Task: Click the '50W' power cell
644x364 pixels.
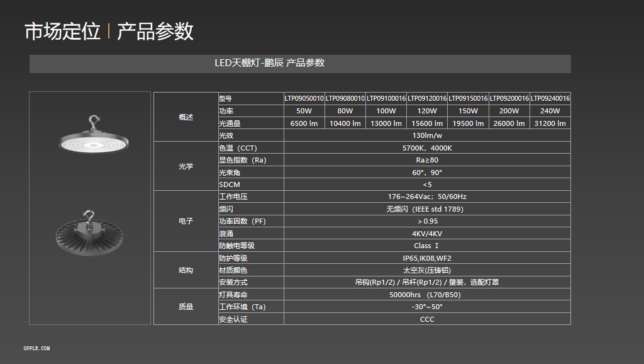Action: point(304,111)
